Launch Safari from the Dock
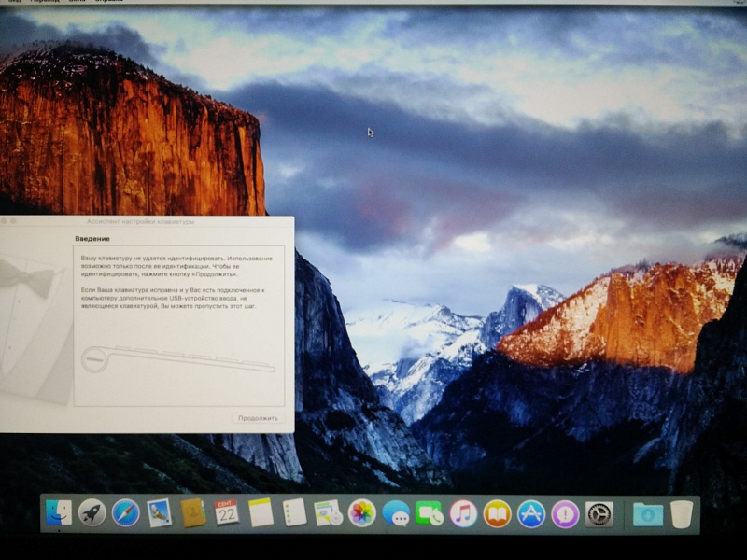 click(126, 512)
